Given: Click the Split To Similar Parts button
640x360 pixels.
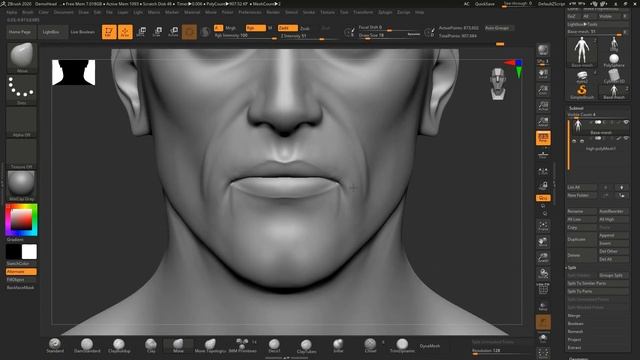Looking at the screenshot, I should click(x=598, y=283).
